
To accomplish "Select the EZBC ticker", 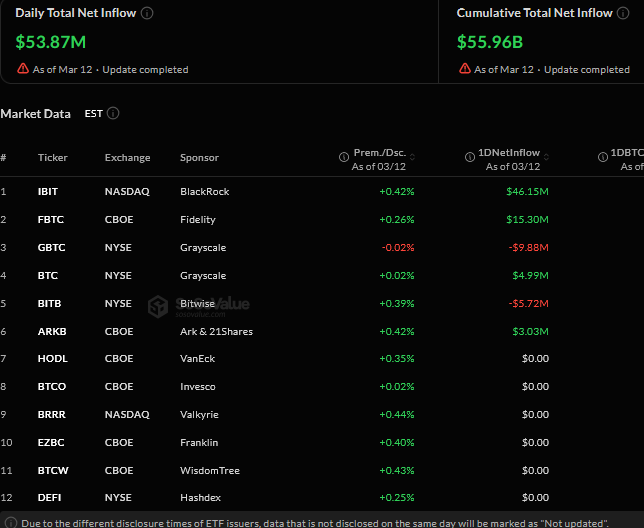I will click(51, 443).
